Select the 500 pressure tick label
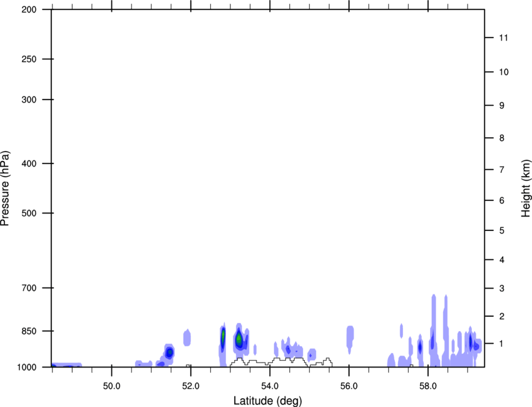Image resolution: width=532 pixels, height=407 pixels. tap(29, 213)
